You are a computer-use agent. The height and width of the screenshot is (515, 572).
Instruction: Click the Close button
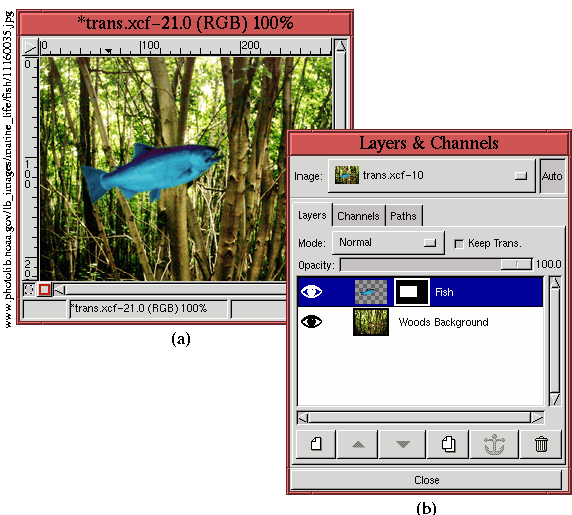(426, 480)
